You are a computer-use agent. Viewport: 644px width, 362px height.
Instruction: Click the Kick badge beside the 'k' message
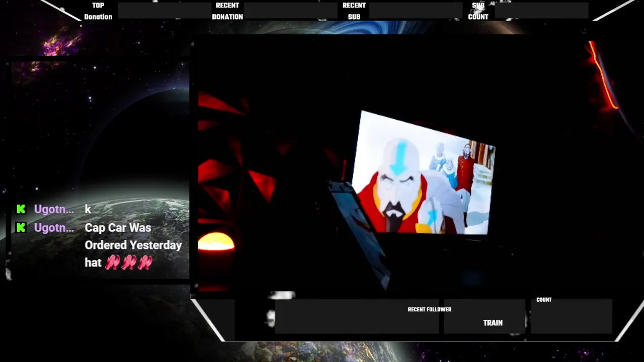21,209
